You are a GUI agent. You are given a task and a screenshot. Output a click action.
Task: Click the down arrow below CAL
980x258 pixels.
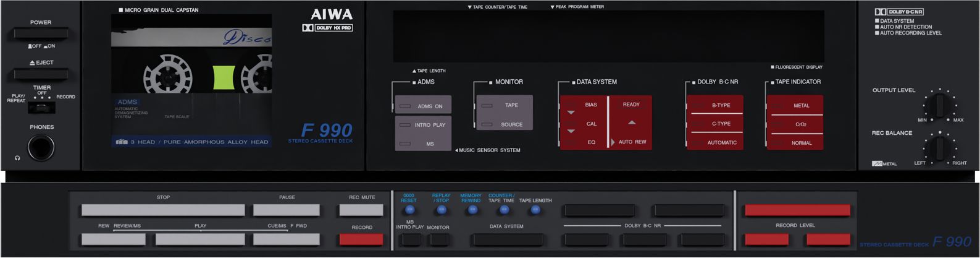click(571, 132)
